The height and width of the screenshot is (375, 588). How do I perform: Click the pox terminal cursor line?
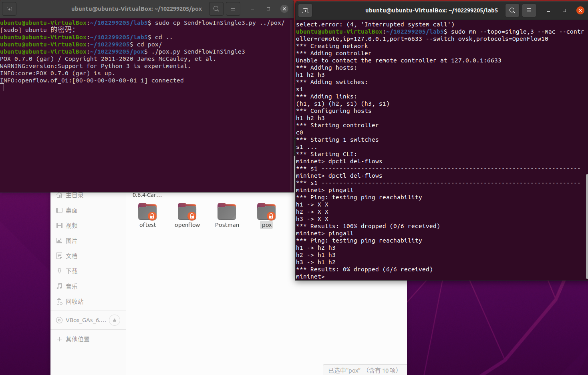coord(2,88)
